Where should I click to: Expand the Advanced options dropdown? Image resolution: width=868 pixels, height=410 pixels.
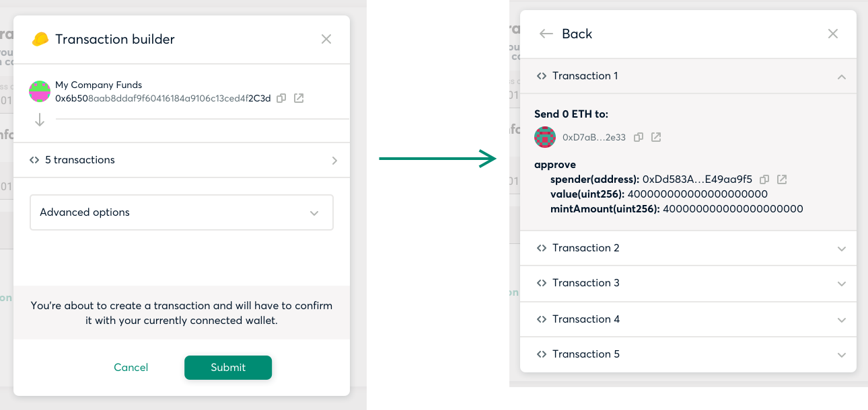182,212
